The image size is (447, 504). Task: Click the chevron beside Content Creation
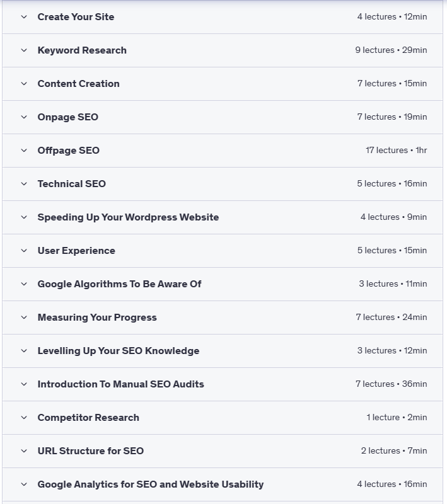click(x=24, y=84)
